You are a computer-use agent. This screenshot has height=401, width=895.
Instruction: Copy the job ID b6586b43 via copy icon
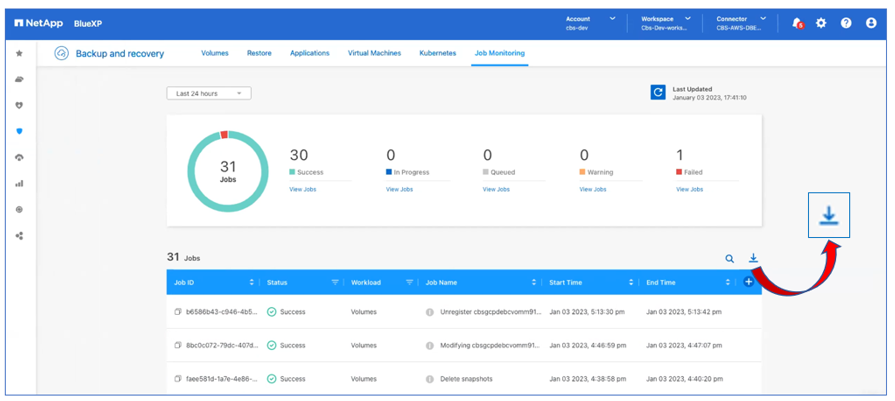point(178,312)
